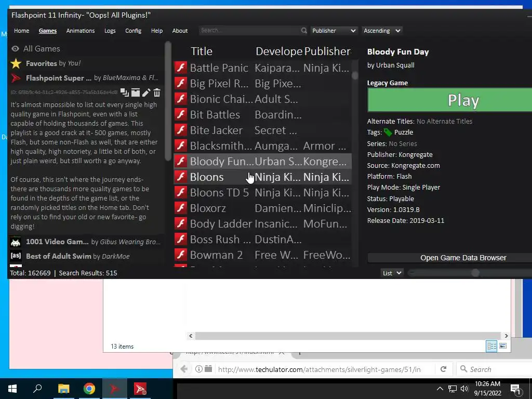Click the taskbar volume speaker icon
Screen dimensions: 532x399
[464, 389]
